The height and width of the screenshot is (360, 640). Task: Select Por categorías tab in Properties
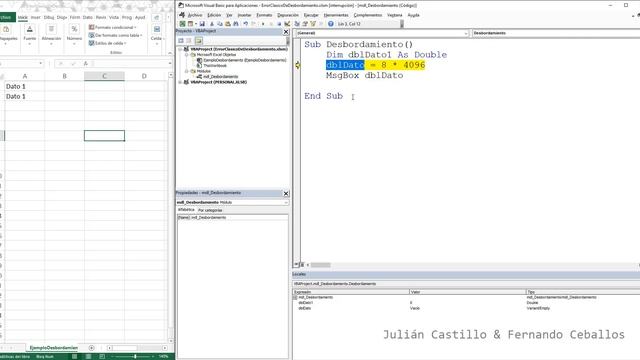click(210, 210)
